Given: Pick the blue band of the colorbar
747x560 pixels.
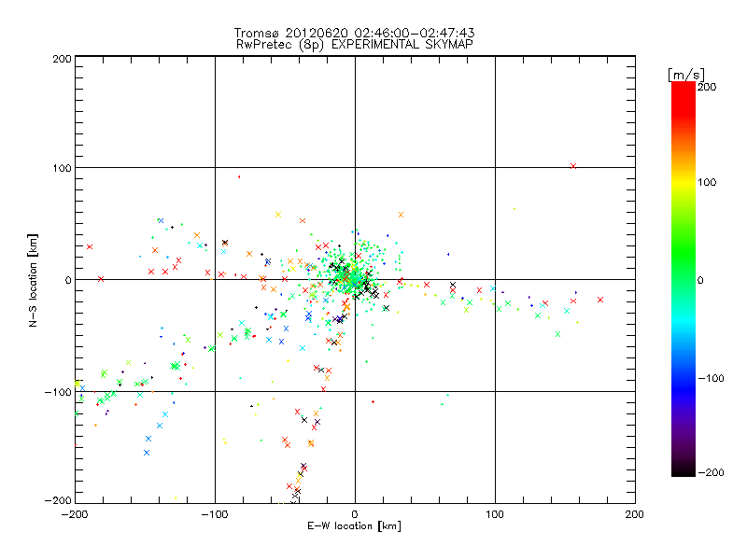Looking at the screenshot, I should pos(684,373).
